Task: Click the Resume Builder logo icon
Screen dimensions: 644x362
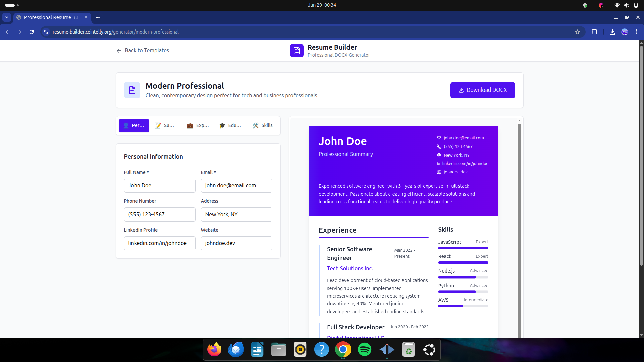Action: (297, 51)
